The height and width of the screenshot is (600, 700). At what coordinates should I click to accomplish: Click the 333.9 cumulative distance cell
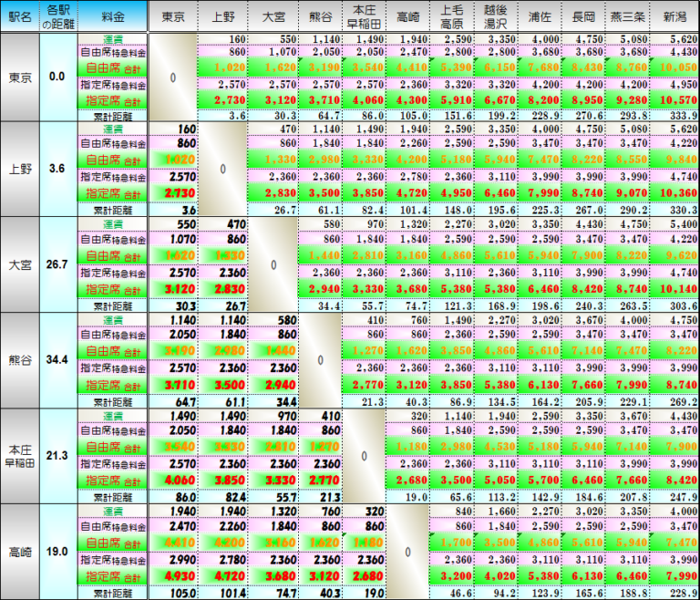(x=675, y=115)
